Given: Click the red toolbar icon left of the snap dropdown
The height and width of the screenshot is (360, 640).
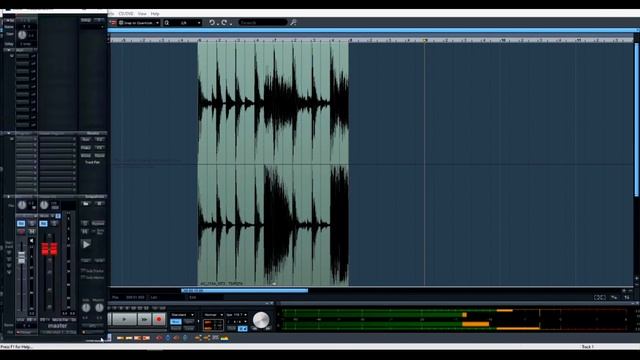Looking at the screenshot, I should (113, 22).
